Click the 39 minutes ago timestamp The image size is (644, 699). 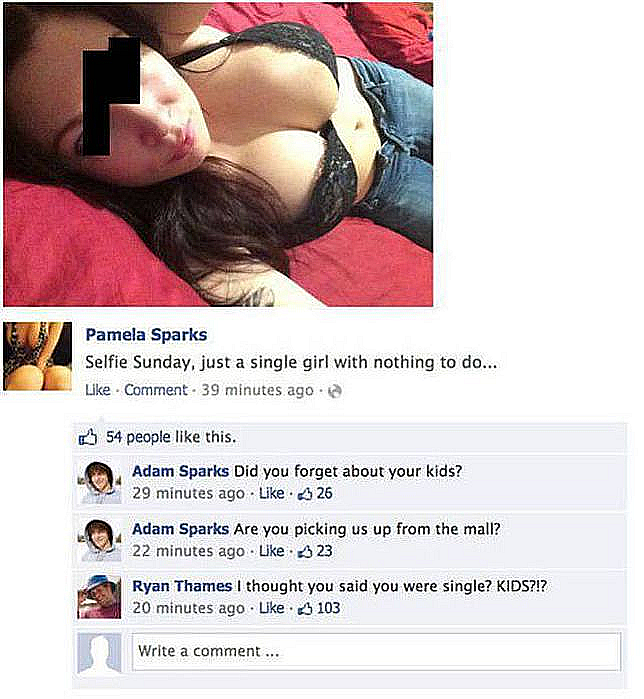[258, 390]
